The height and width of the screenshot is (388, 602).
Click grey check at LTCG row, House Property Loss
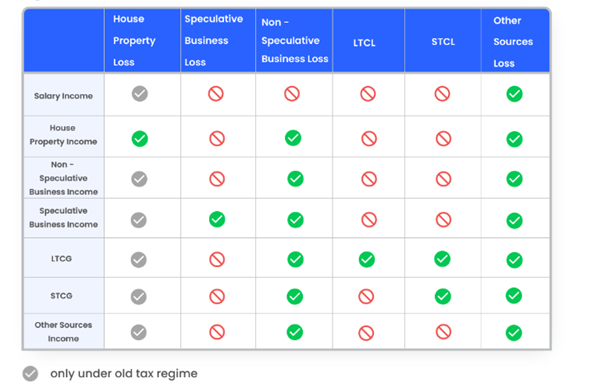139,259
